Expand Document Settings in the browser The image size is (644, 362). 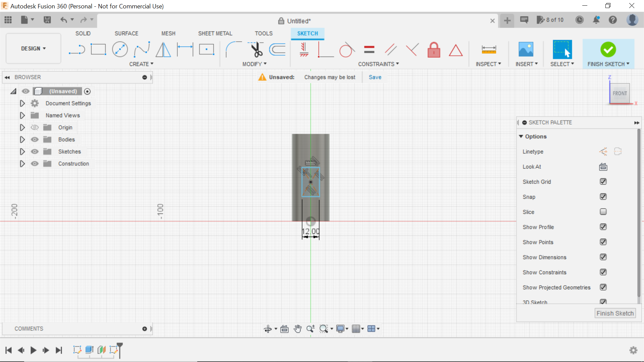click(x=22, y=103)
